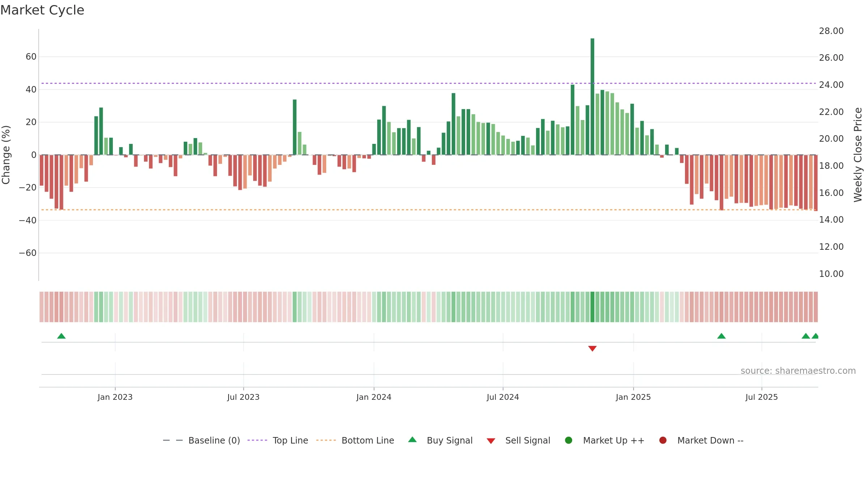The image size is (868, 488).
Task: Click the 18.00 price axis value
Action: pos(831,166)
